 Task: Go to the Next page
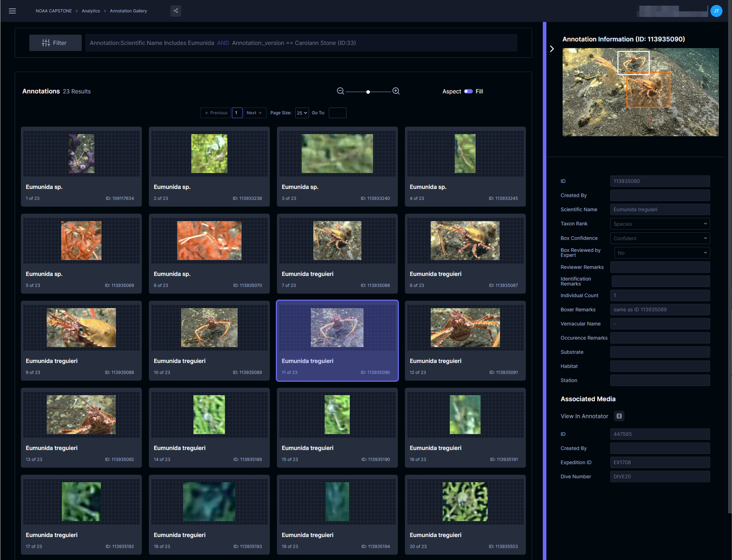click(x=255, y=113)
